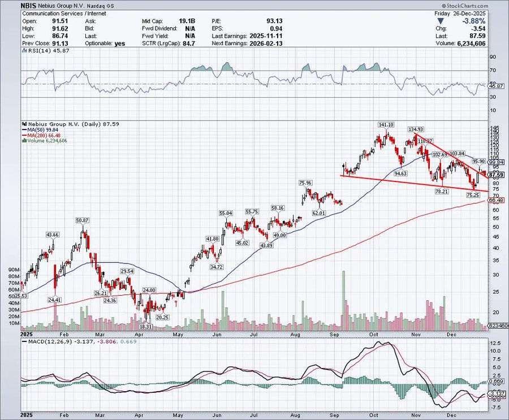Viewport: 509px width, 420px height.
Task: Expand the Nasdaq GS exchange label
Action: pyautogui.click(x=97, y=6)
